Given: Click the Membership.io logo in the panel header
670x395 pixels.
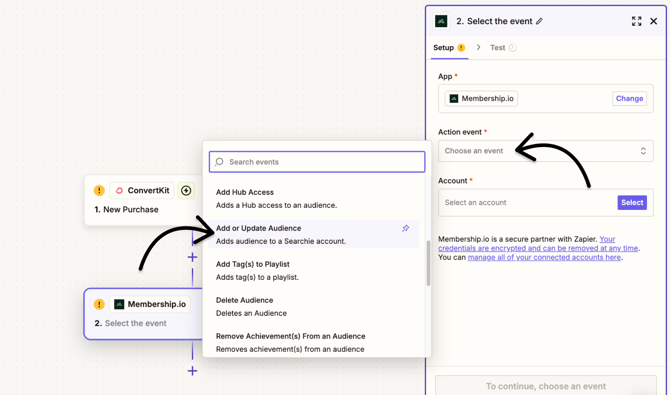Looking at the screenshot, I should click(441, 21).
